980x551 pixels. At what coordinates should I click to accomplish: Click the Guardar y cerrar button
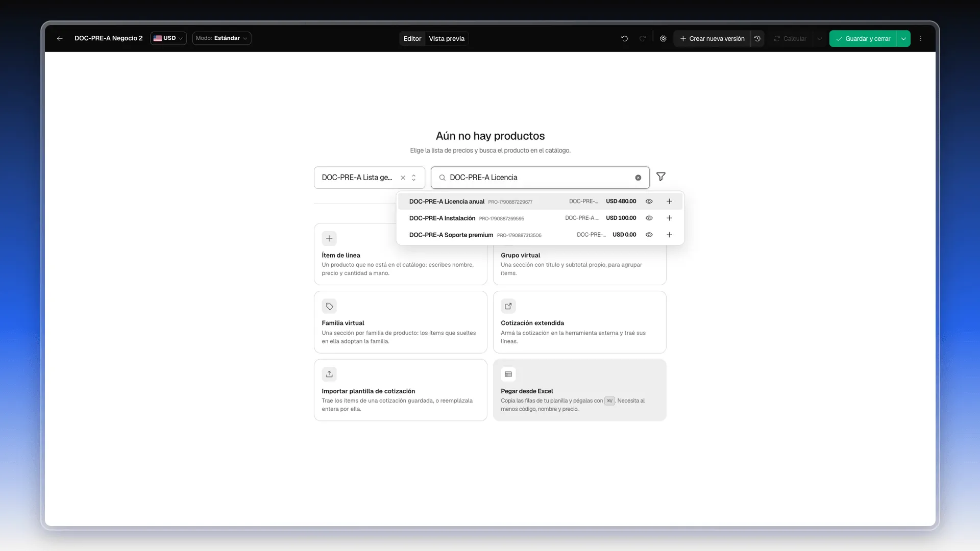coord(863,38)
